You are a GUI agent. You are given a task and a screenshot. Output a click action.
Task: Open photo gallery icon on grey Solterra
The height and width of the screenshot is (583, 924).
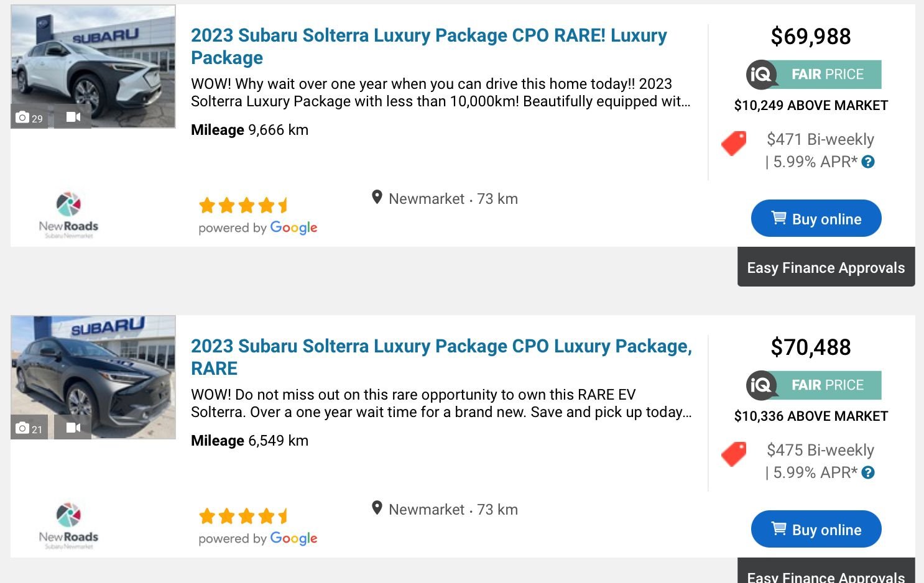(29, 428)
